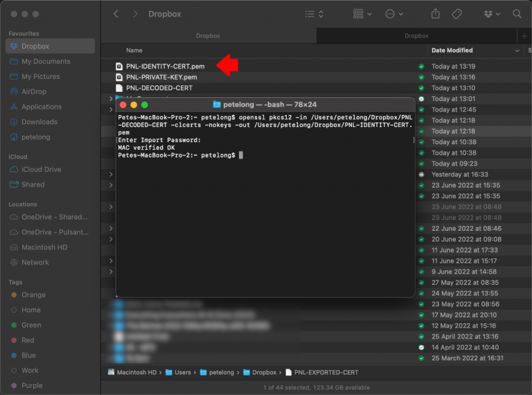
Task: Click Macintosh HD in the path bar
Action: click(x=132, y=372)
